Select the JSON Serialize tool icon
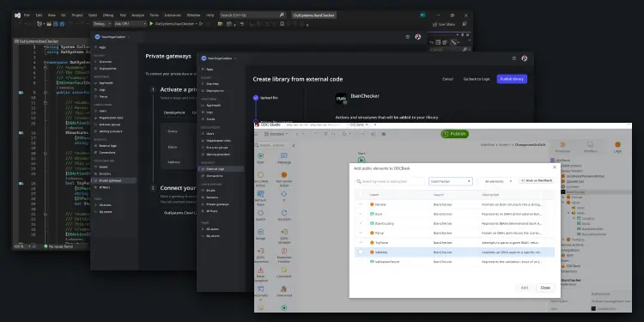644x322 pixels. click(284, 232)
